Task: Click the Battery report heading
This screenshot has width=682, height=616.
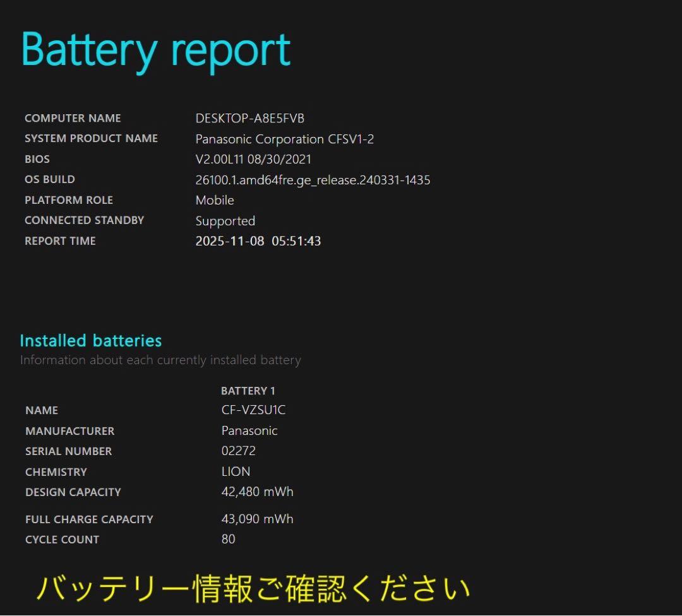Action: point(155,50)
